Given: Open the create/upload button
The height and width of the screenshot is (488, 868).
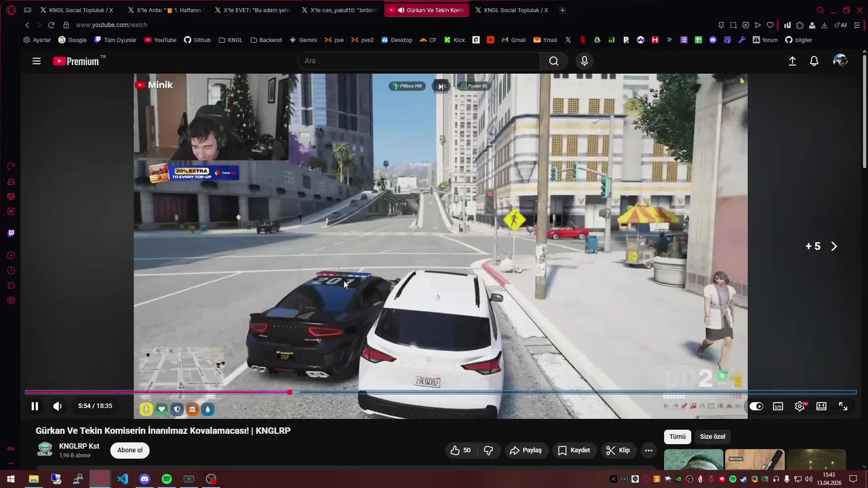Looking at the screenshot, I should (792, 61).
